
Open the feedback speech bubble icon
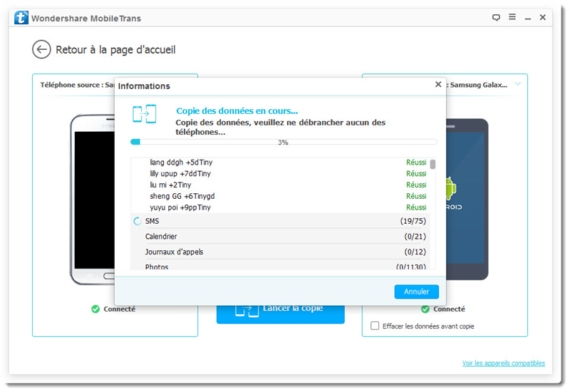pyautogui.click(x=496, y=17)
